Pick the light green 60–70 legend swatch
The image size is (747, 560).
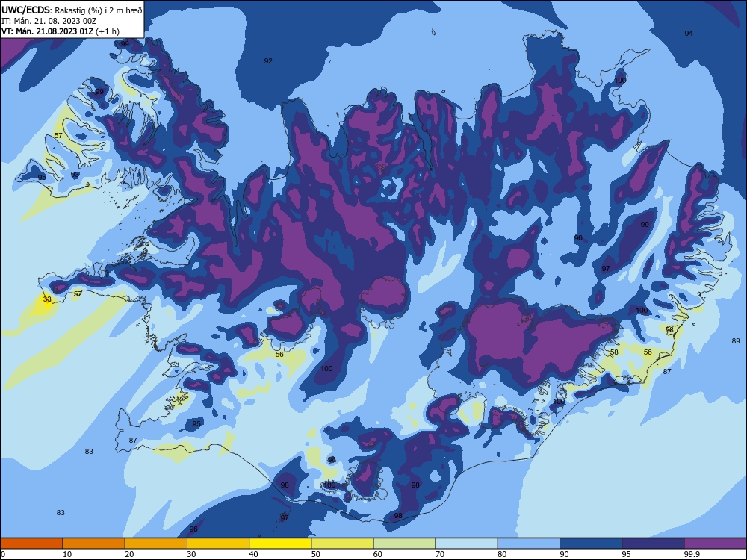point(404,544)
